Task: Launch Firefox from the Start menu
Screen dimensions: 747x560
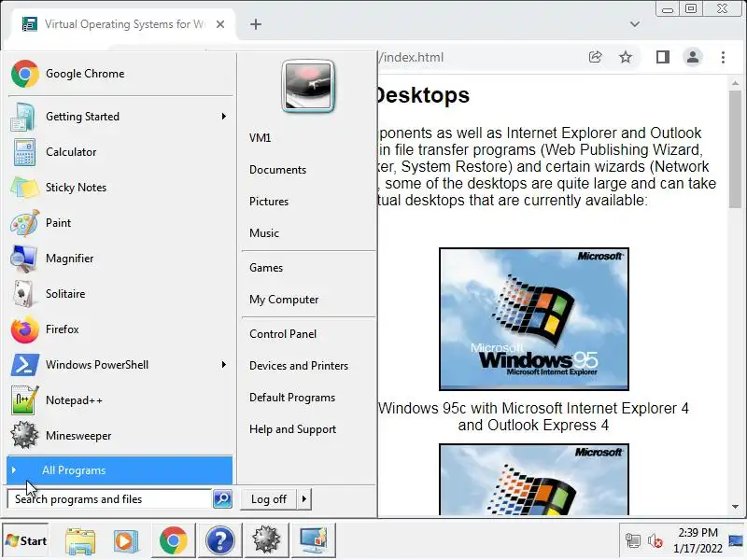Action: (120, 329)
